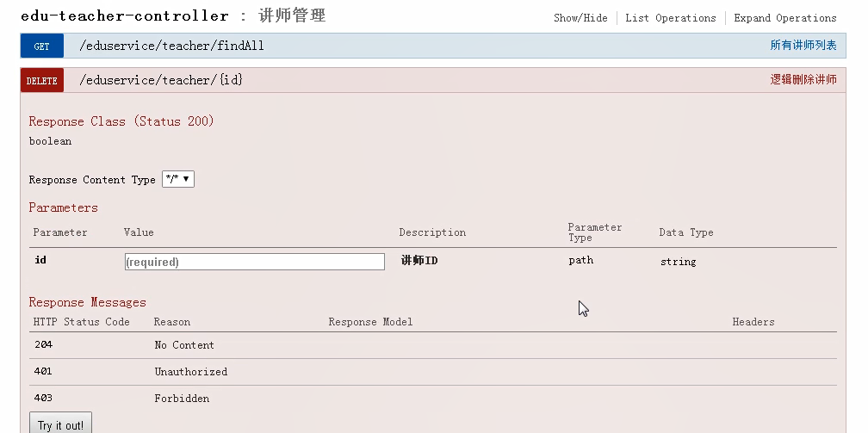Image resolution: width=868 pixels, height=433 pixels.
Task: Click the 403 status code
Action: pos(43,398)
